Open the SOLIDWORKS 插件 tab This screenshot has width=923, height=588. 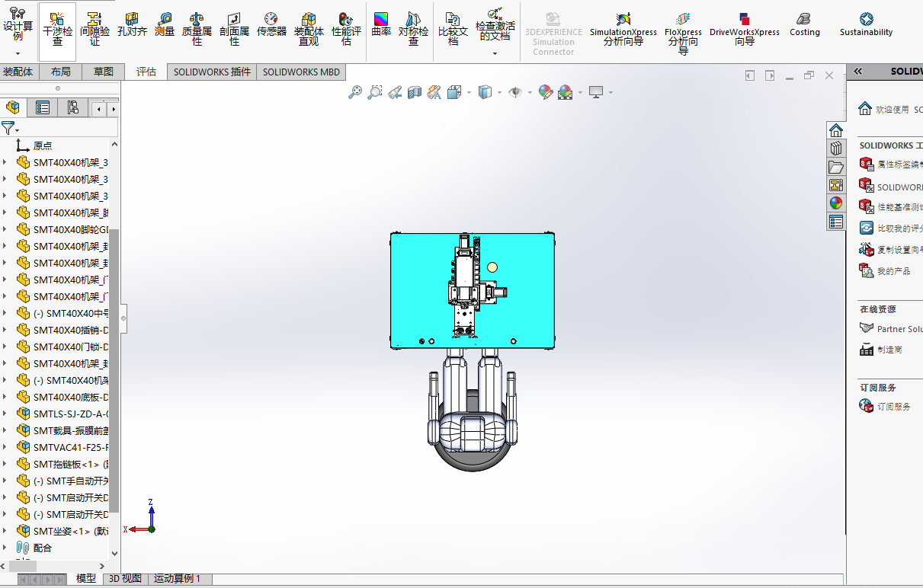pyautogui.click(x=212, y=72)
